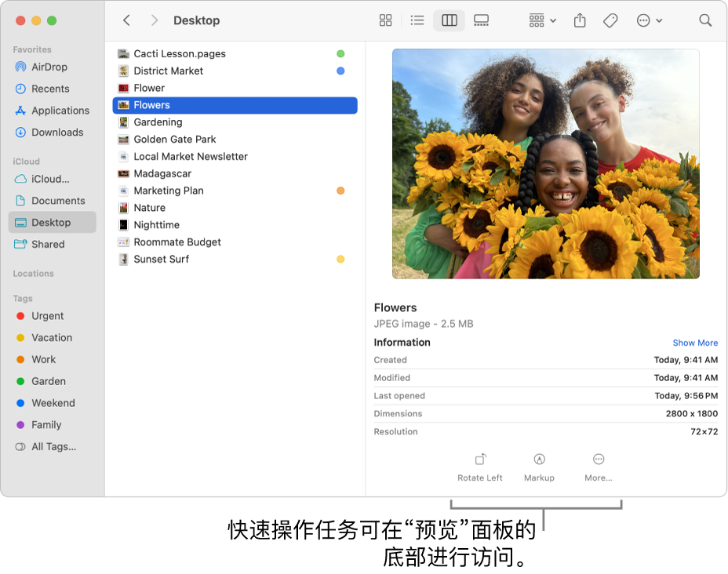Select Marketing Plan file

coord(235,191)
